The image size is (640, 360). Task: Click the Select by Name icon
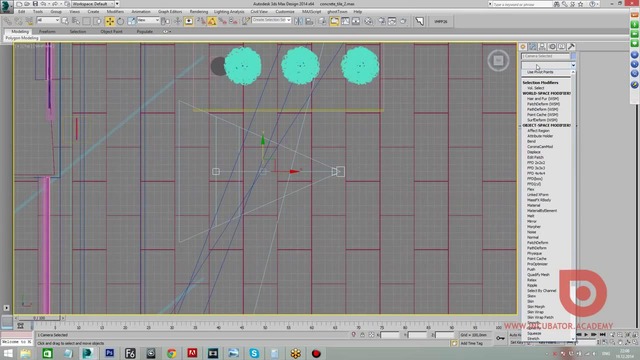pyautogui.click(x=76, y=21)
